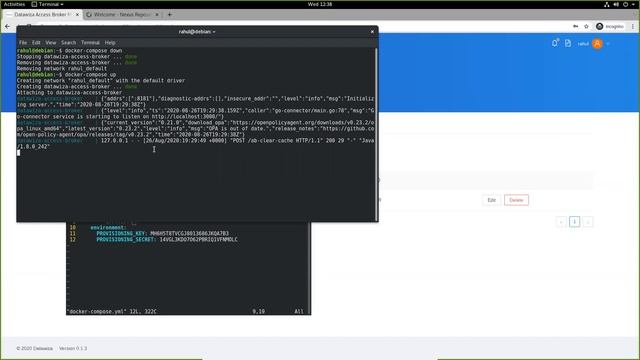640x360 pixels.
Task: Click the 'Version 0.1.3' footer text
Action: (x=73, y=349)
